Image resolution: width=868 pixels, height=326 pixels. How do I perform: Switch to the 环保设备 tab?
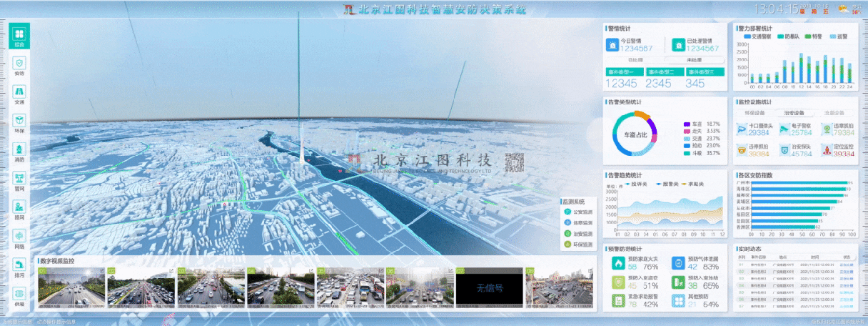coord(755,112)
